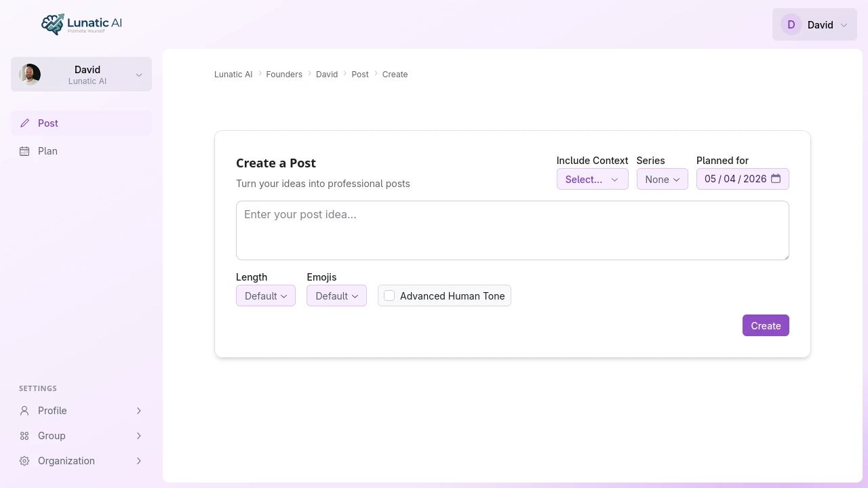
Task: Open David breadcrumb link
Action: coord(327,75)
